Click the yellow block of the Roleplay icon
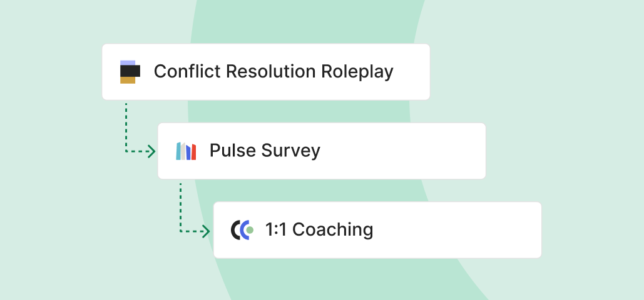 128,80
